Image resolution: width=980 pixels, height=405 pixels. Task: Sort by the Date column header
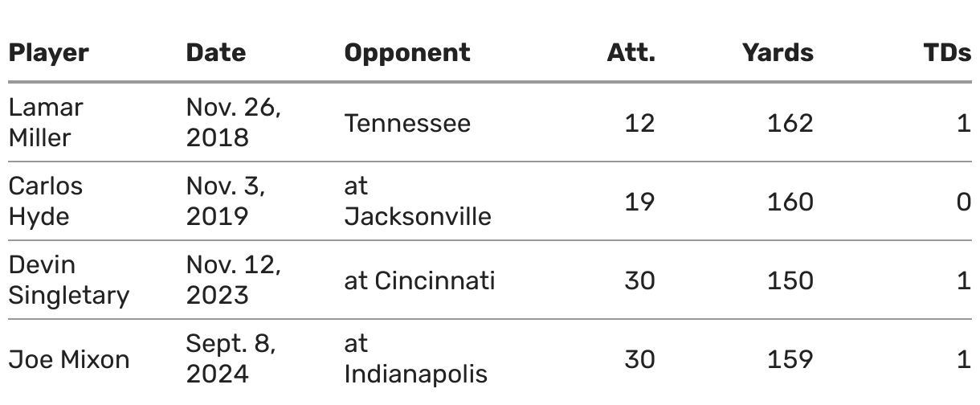pos(215,53)
